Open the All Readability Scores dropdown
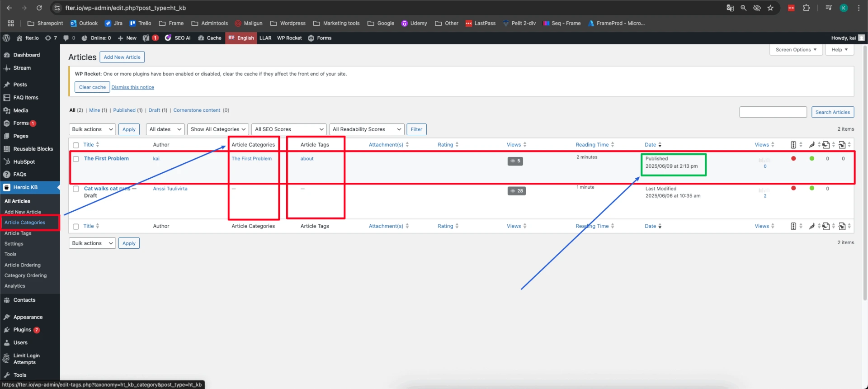The height and width of the screenshot is (389, 868). [x=367, y=129]
